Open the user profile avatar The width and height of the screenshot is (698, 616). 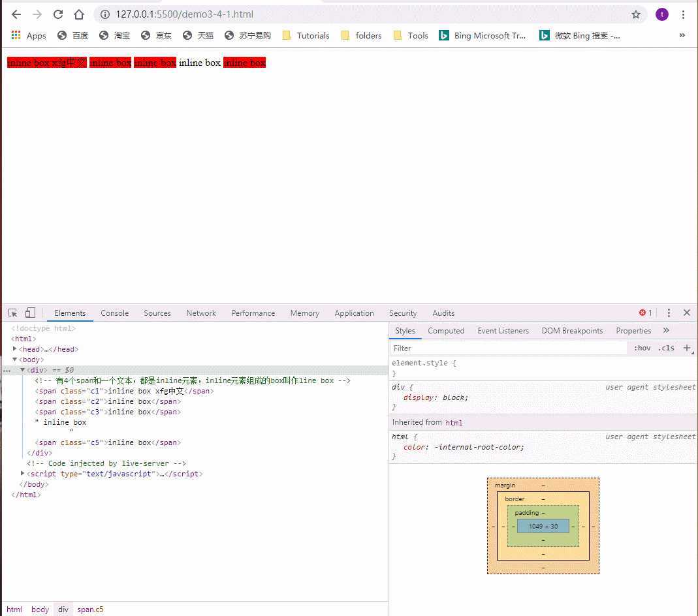point(661,14)
